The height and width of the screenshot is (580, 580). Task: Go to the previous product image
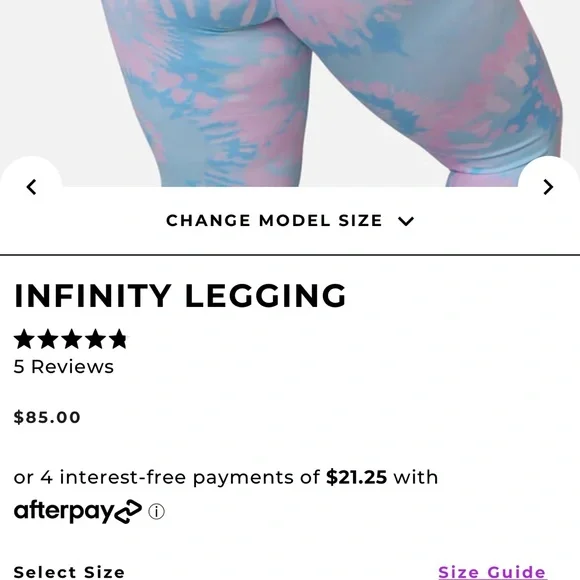pos(31,187)
